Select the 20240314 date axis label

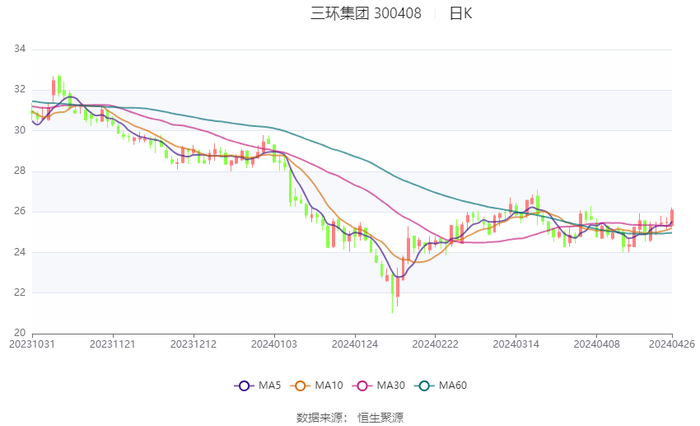point(514,343)
